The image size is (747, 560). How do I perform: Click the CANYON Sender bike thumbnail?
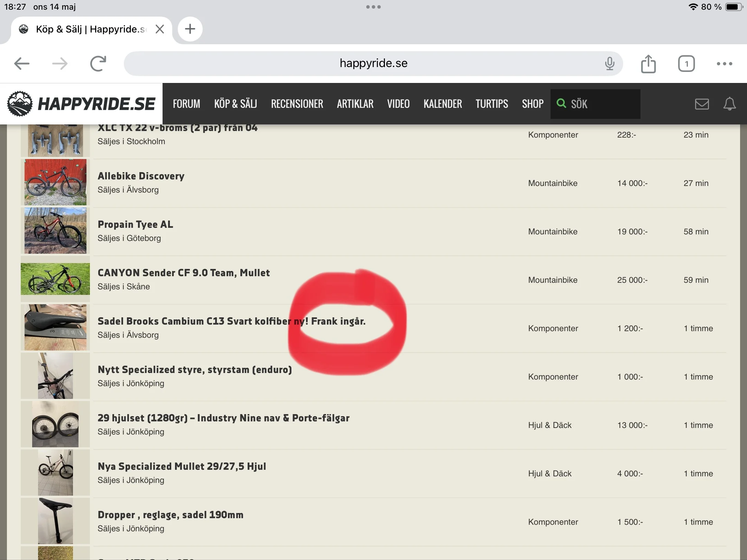coord(55,279)
